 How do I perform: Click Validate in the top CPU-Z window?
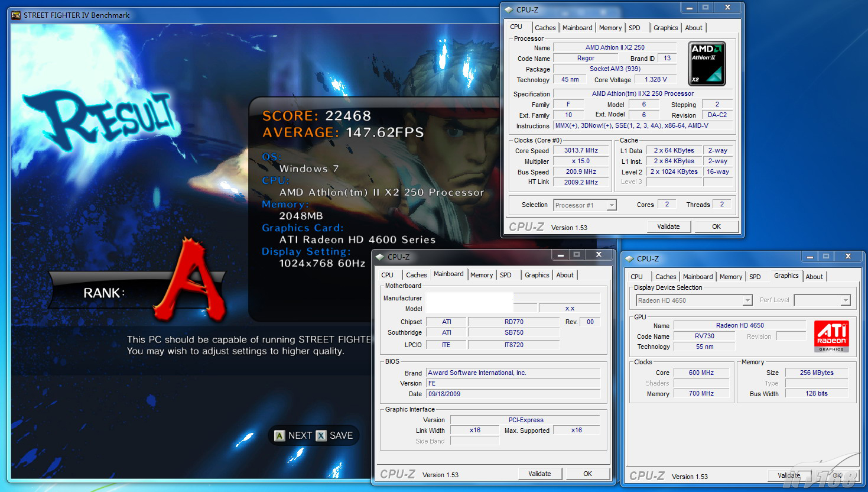pos(668,226)
